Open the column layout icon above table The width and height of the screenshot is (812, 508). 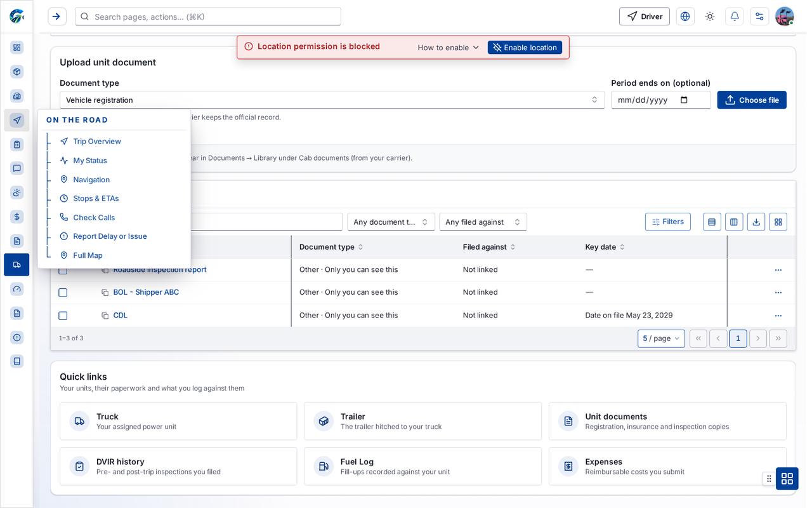pos(734,222)
